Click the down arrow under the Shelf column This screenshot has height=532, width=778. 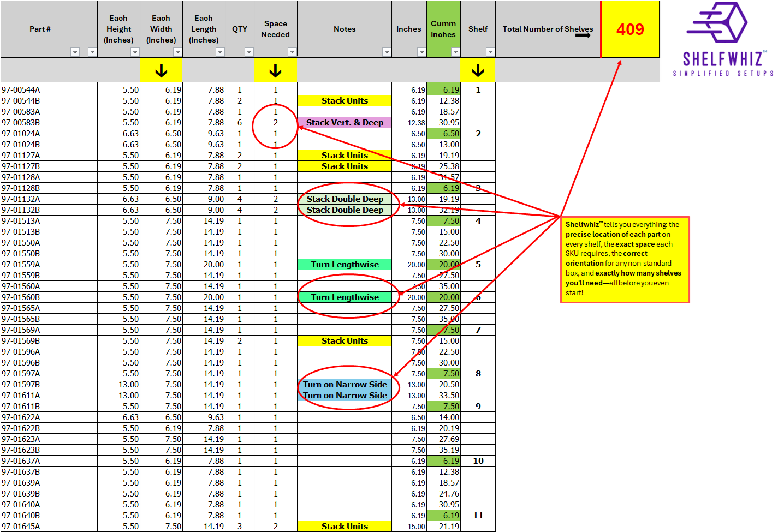[478, 70]
